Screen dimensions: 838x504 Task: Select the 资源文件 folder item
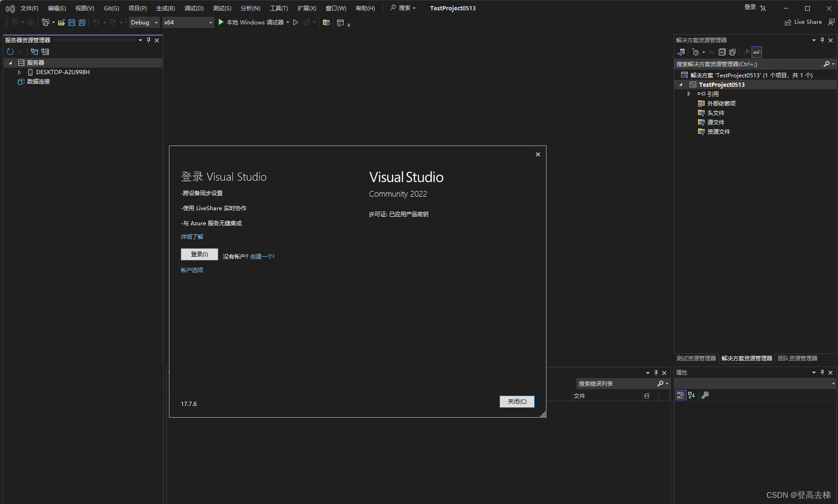click(718, 132)
